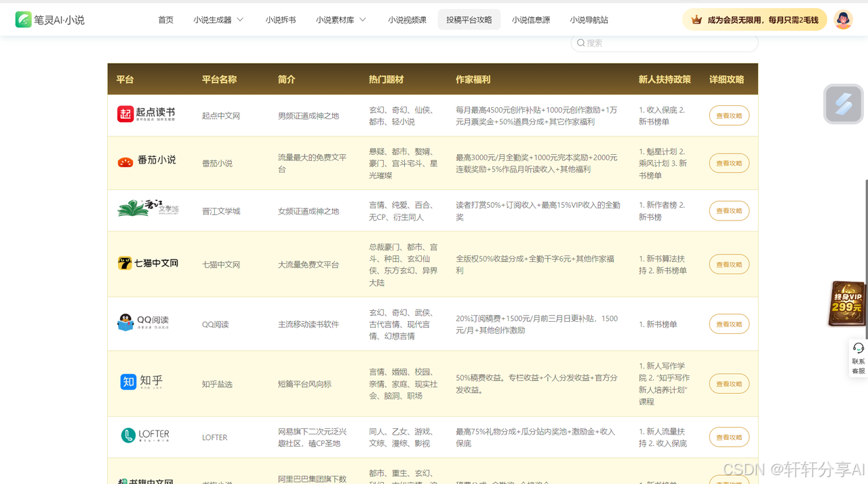Click 女频证道成神之地 description
This screenshot has height=484, width=868.
coord(309,211)
